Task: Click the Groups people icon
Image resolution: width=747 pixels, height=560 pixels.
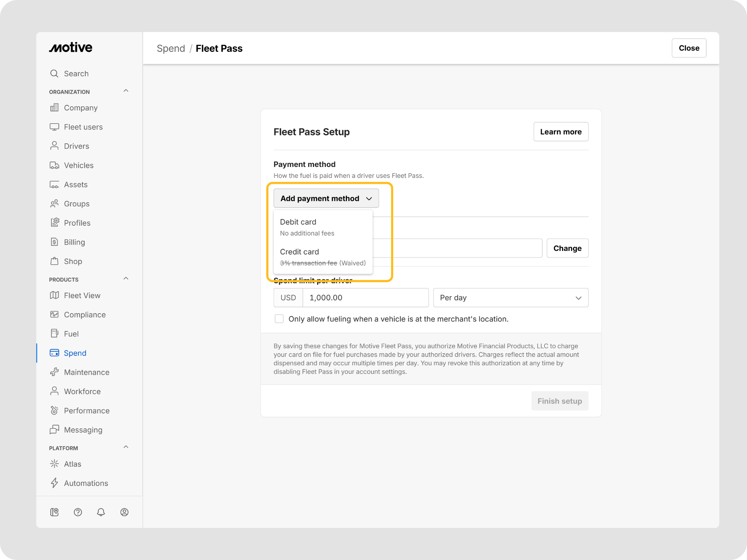Action: tap(54, 203)
